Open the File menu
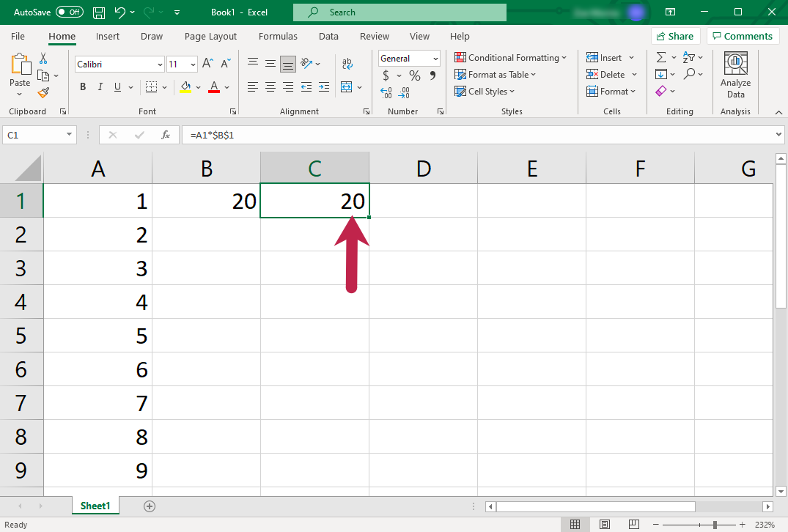 coord(18,36)
